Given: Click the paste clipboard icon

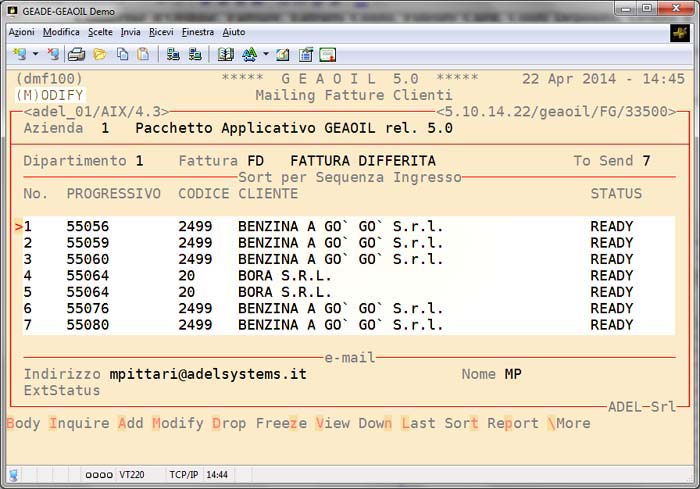Looking at the screenshot, I should point(143,54).
